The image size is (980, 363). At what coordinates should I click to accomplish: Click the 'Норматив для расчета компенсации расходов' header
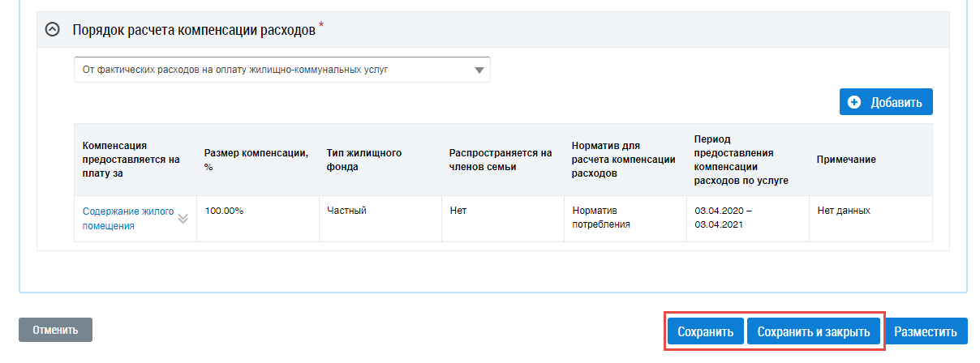623,160
